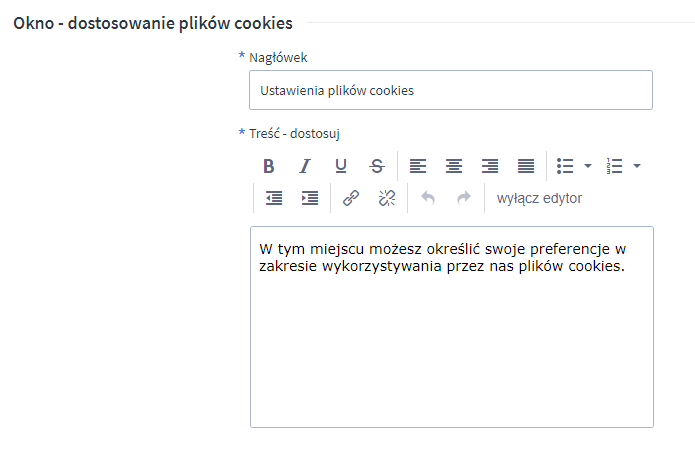The image size is (695, 453).
Task: Justify the text
Action: (526, 166)
